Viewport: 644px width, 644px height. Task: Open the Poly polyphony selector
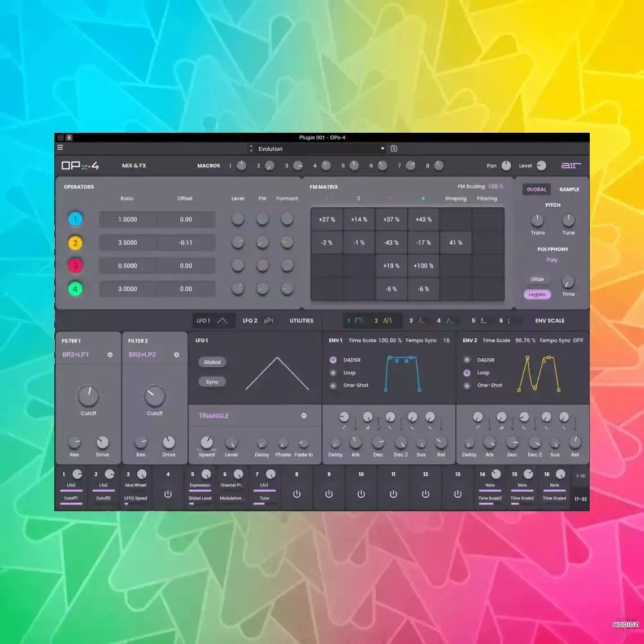(552, 259)
